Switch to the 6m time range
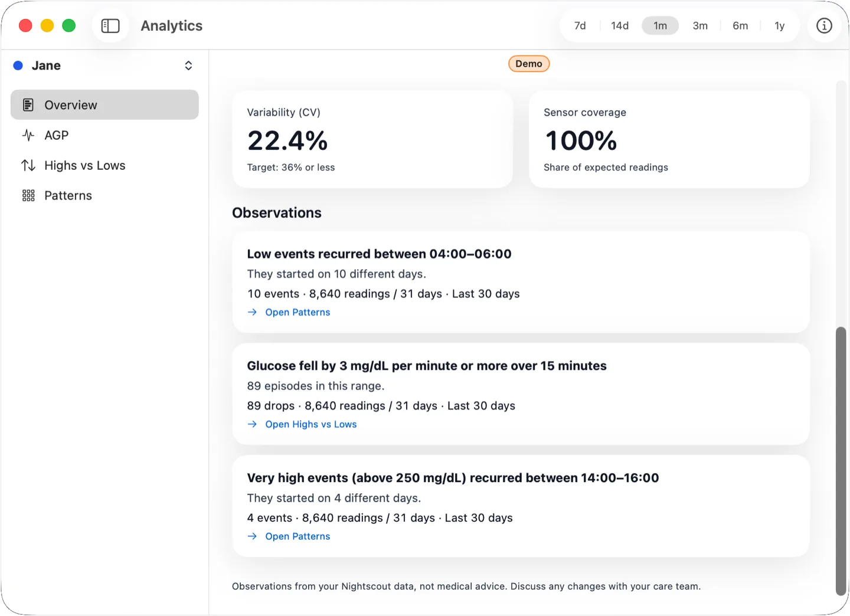 coord(740,26)
